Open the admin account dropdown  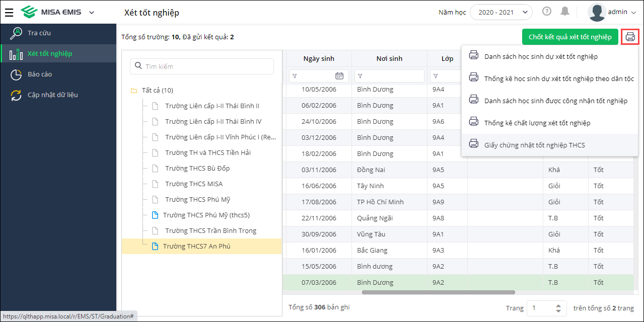(612, 12)
